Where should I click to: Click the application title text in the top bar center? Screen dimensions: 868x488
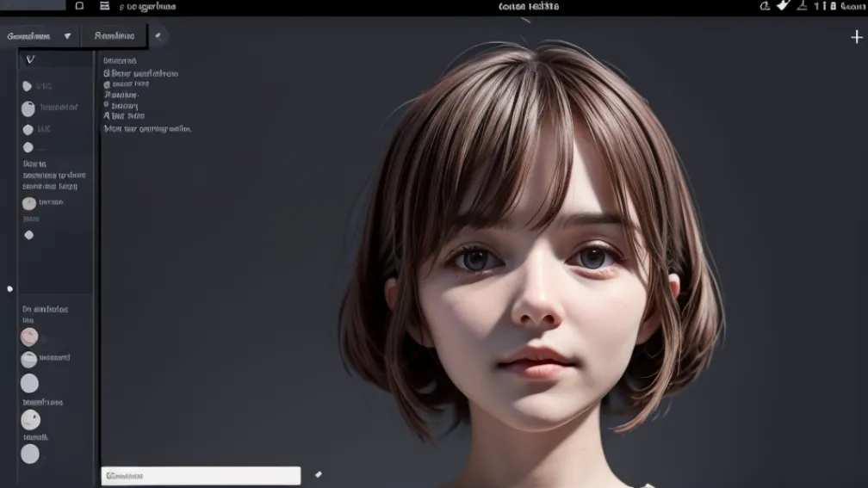point(529,7)
